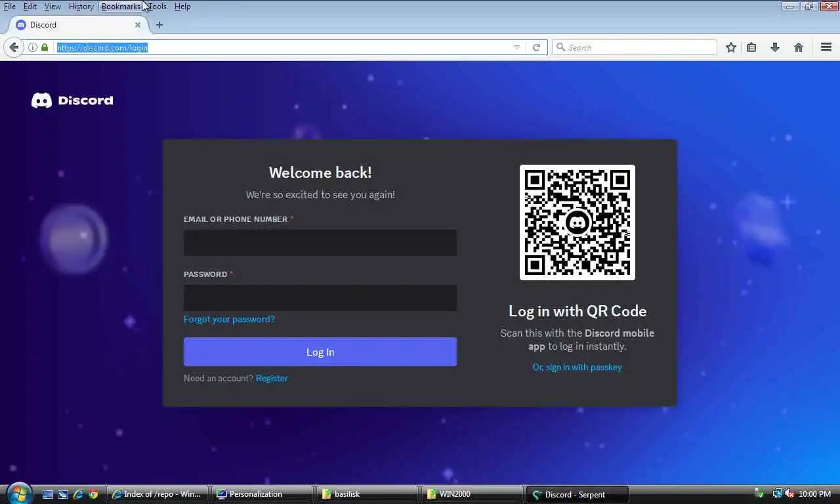Image resolution: width=840 pixels, height=504 pixels.
Task: Restore down the browser window
Action: 808,7
